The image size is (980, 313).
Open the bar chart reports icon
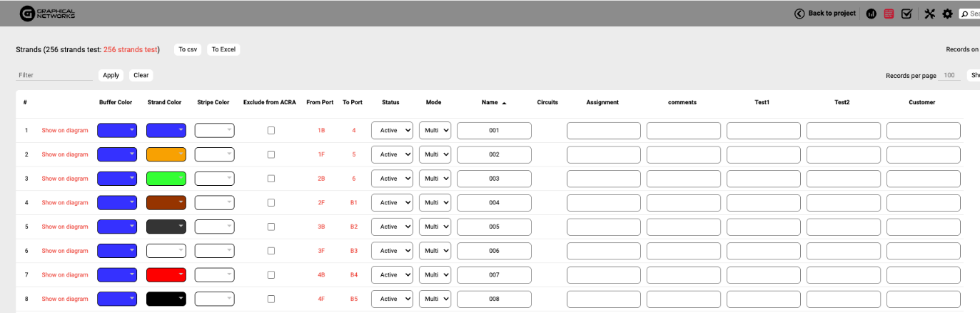(872, 14)
